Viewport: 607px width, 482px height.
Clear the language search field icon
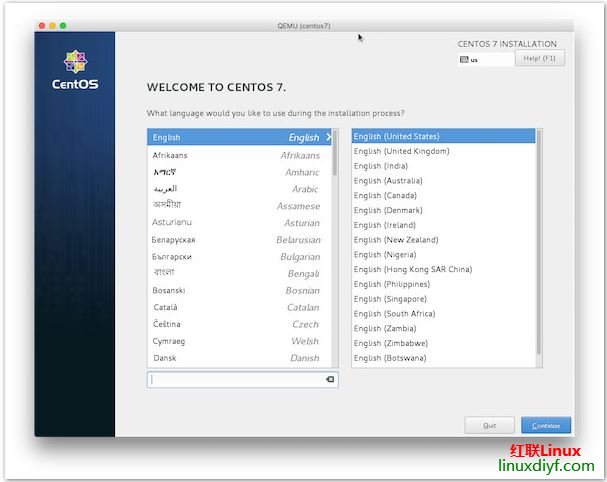point(329,380)
